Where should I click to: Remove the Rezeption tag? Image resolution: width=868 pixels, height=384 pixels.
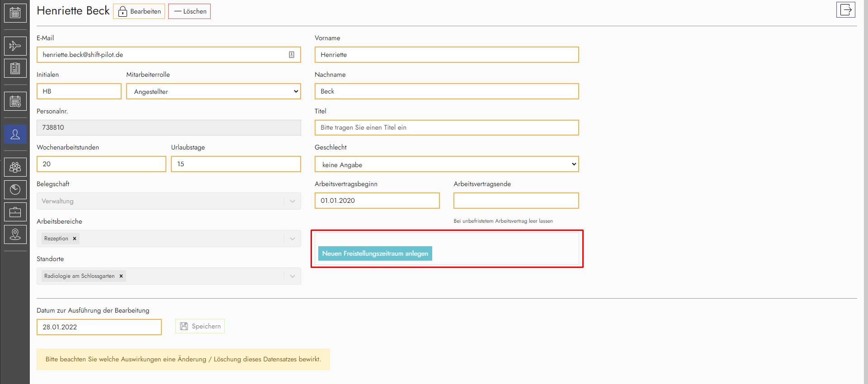[75, 239]
